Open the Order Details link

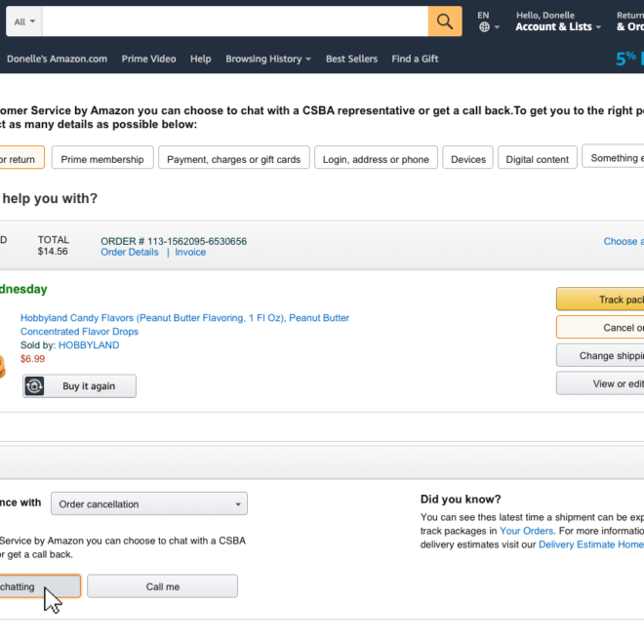(130, 252)
